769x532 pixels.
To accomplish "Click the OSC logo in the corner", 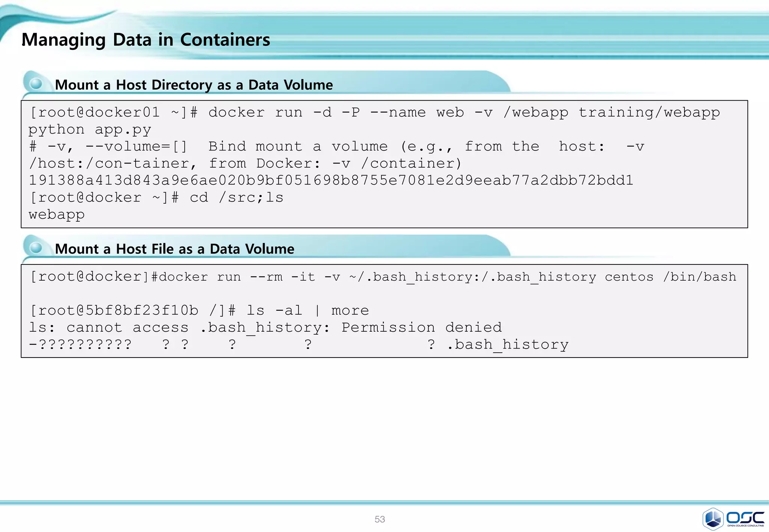I will coord(733,518).
